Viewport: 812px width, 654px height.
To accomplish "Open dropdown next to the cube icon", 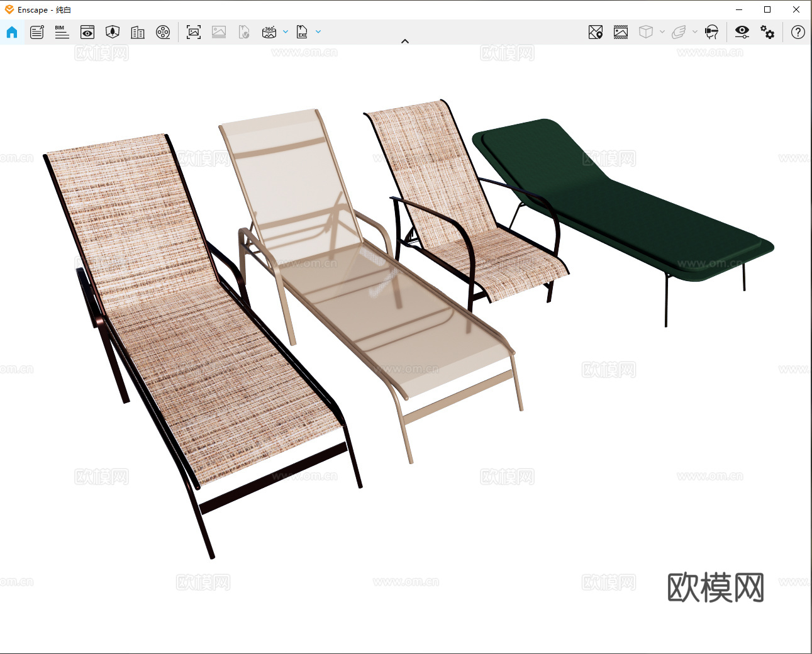I will pyautogui.click(x=662, y=31).
